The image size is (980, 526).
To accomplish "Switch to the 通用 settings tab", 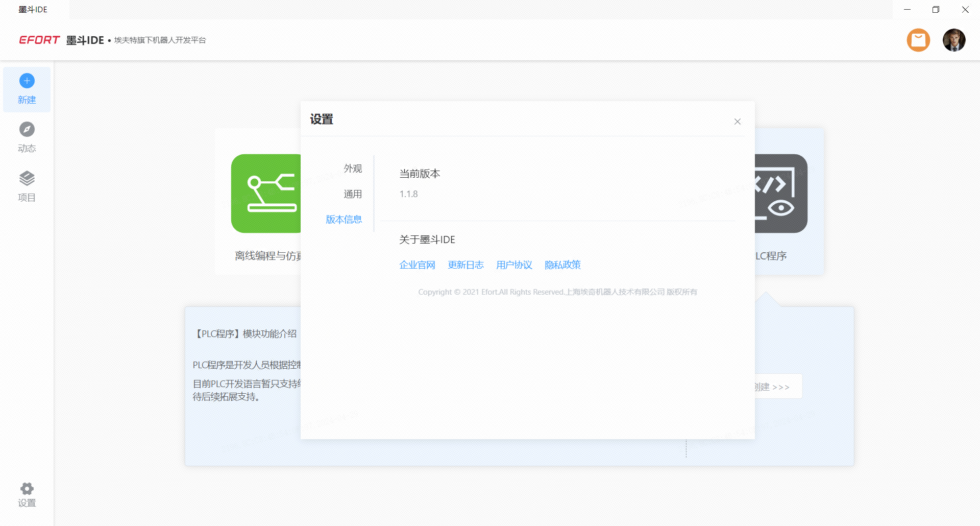I will (x=352, y=194).
